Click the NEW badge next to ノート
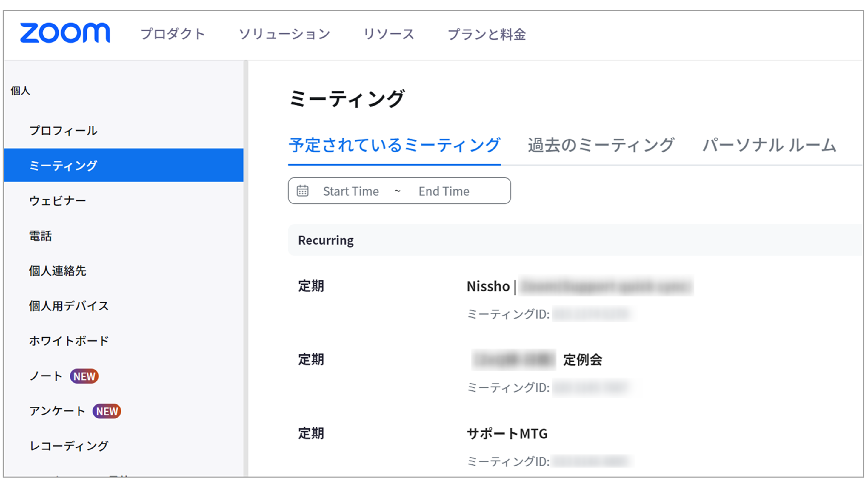The width and height of the screenshot is (868, 482). click(84, 376)
